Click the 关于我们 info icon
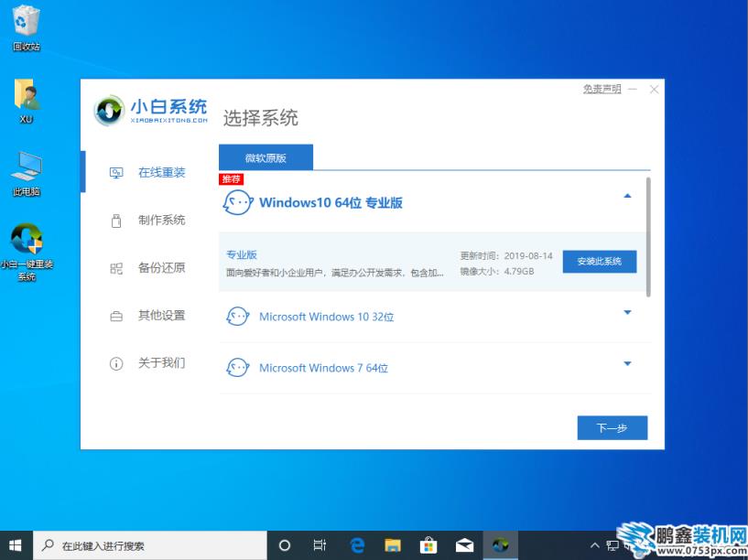The image size is (748, 560). [116, 363]
